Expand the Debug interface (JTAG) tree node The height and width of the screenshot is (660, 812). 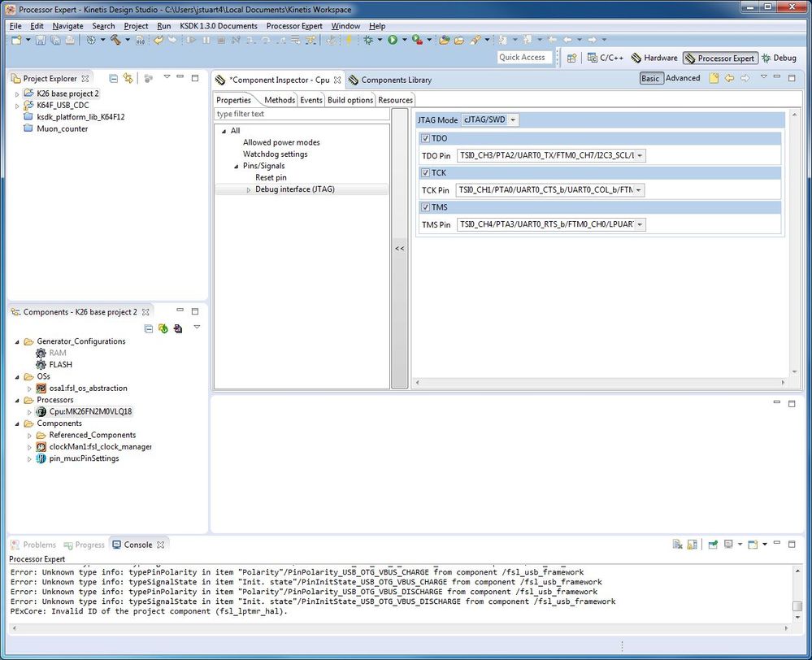click(249, 189)
